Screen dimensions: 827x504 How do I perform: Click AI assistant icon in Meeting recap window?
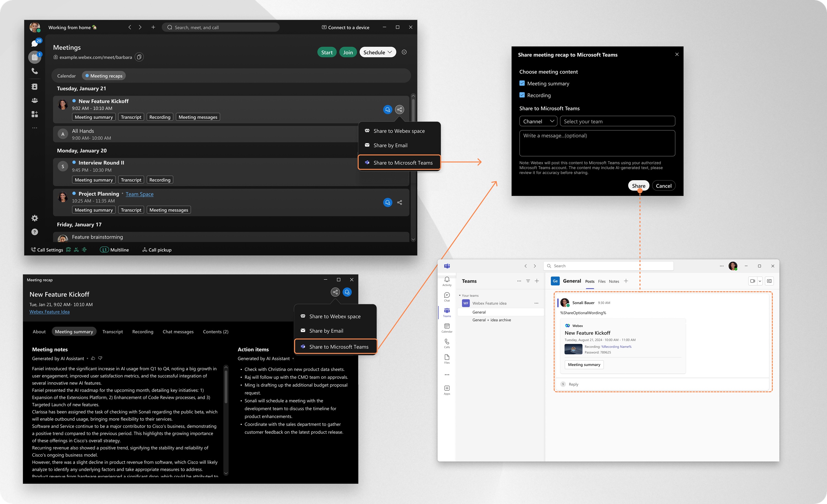pos(347,292)
